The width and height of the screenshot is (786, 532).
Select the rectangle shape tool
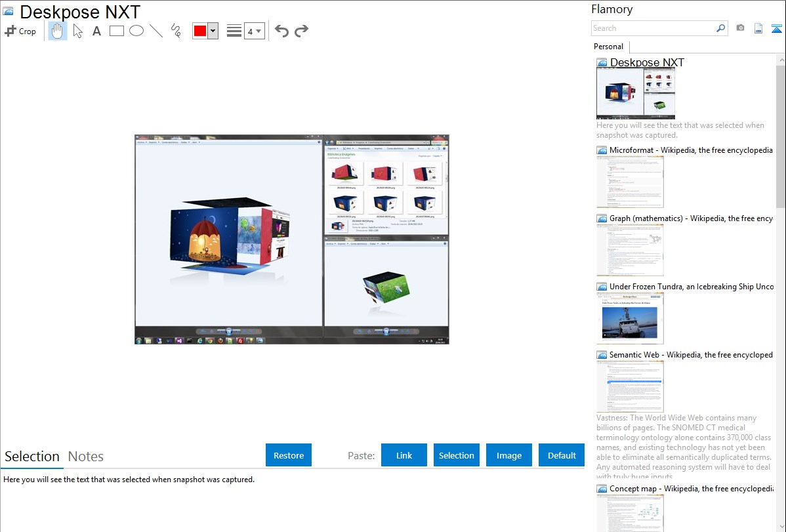coord(117,31)
